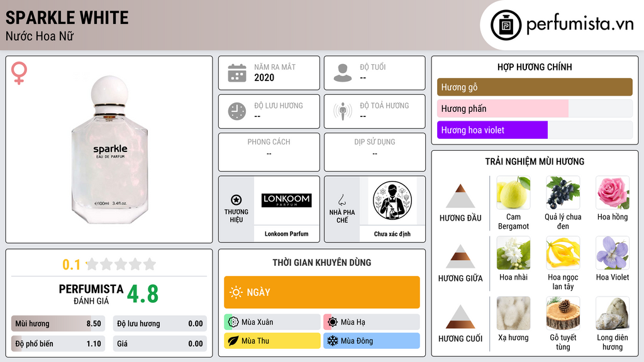Click the orange Ngày time-of-day bar

pyautogui.click(x=321, y=292)
